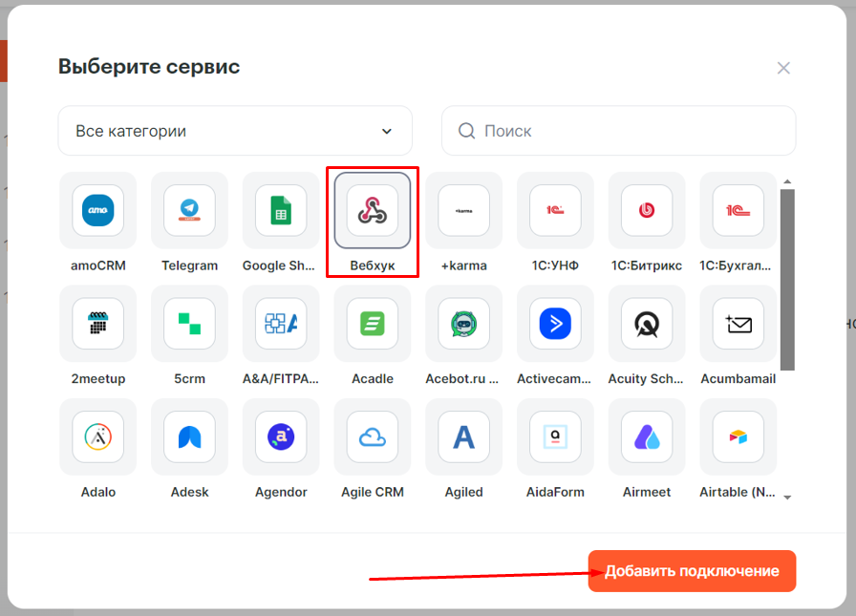
Task: Pick the Adalo service icon
Action: (x=97, y=437)
